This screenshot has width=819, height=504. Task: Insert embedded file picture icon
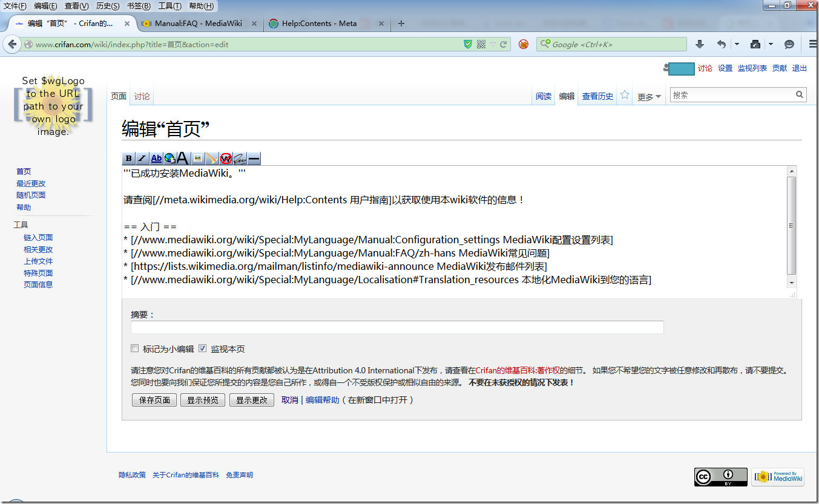[198, 159]
